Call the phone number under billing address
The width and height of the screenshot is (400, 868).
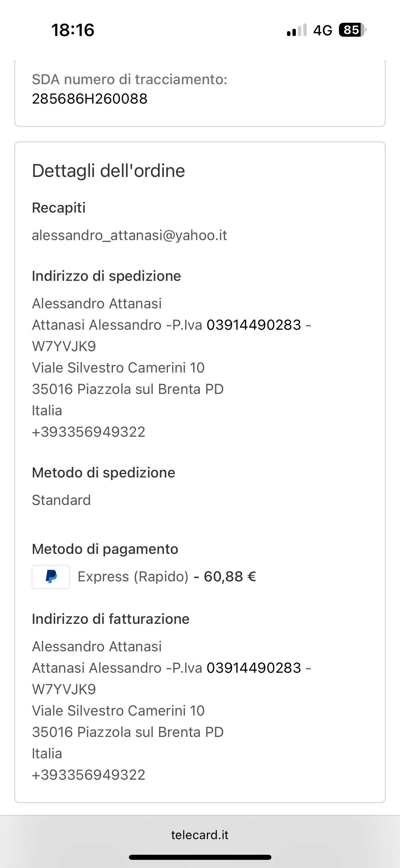[x=89, y=775]
